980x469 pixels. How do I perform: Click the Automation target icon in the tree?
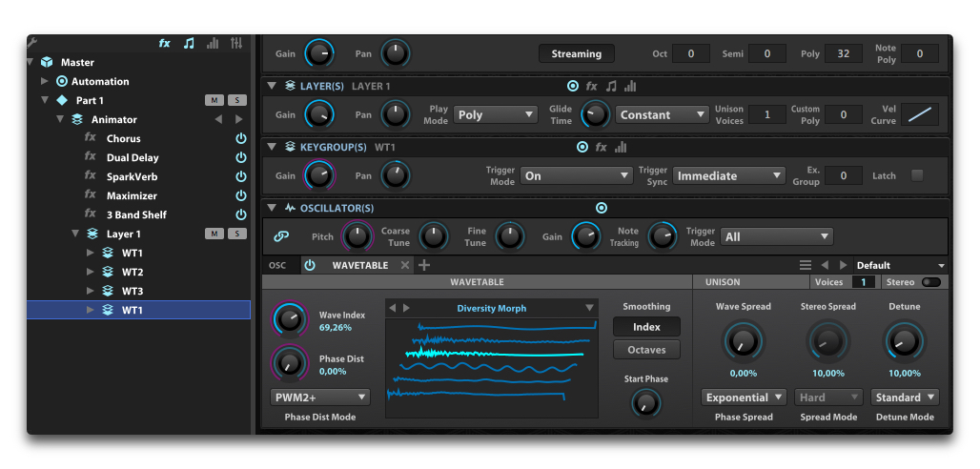(x=62, y=81)
